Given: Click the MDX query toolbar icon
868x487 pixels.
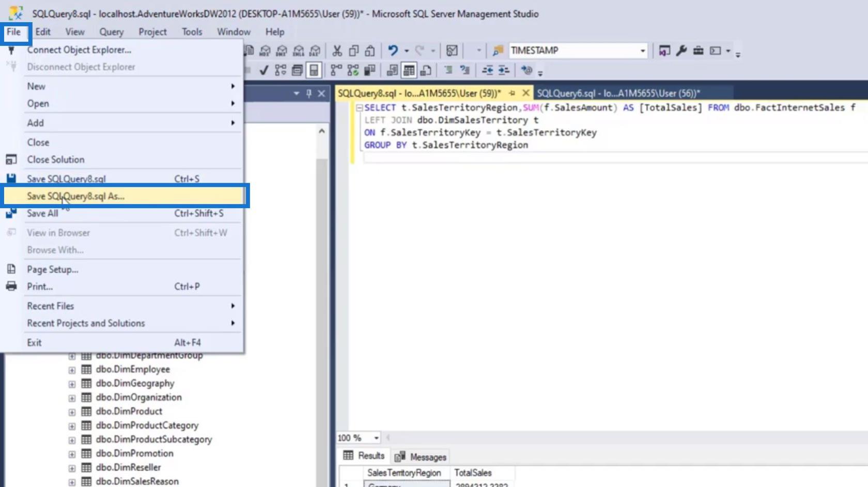Looking at the screenshot, I should [x=265, y=51].
